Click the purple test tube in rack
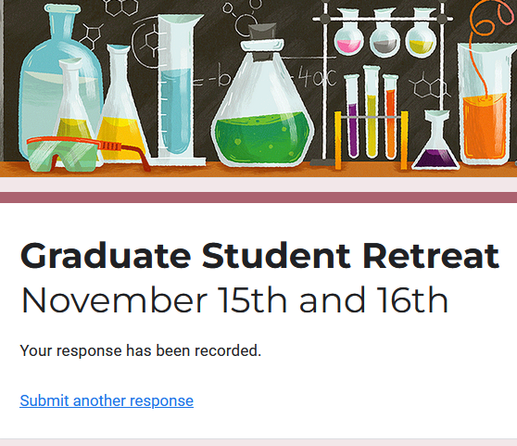 pos(352,117)
